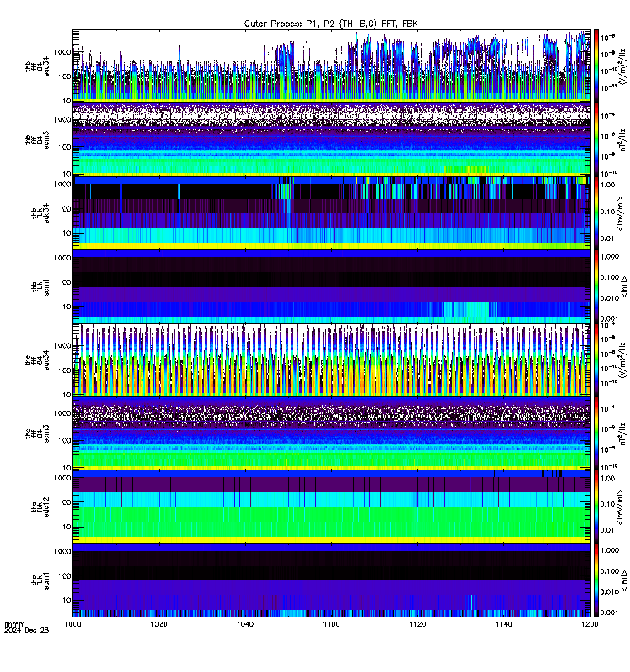The image size is (630, 672).
Task: Click the thb fbk edc34 spectrogram panel
Action: tap(331, 213)
